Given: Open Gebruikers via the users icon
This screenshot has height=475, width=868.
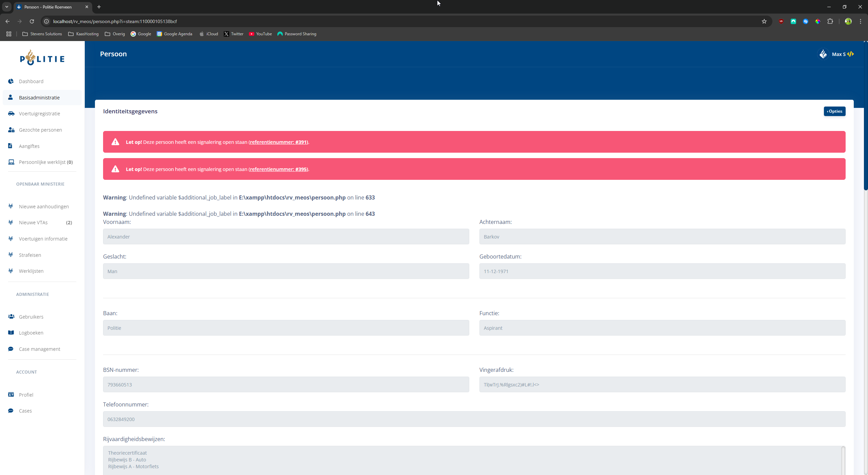Looking at the screenshot, I should (x=11, y=317).
